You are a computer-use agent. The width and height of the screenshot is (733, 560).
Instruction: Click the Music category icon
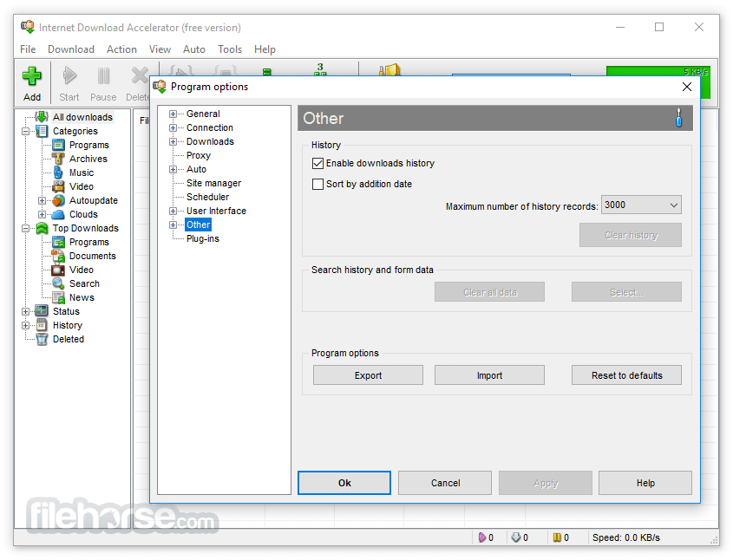coord(58,173)
